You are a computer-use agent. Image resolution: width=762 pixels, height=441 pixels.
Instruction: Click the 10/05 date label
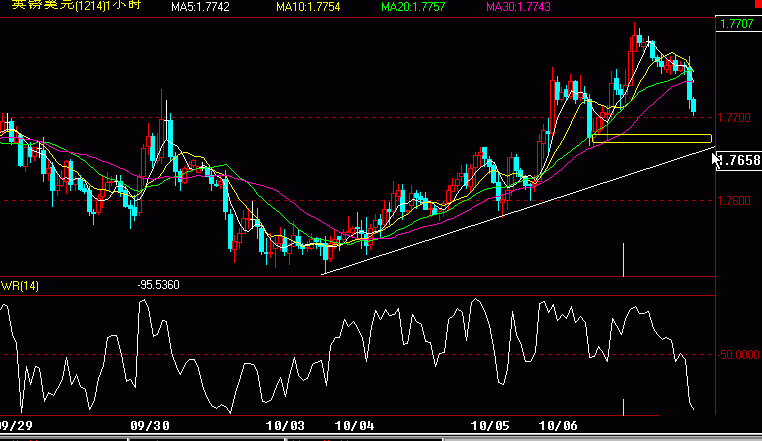click(490, 426)
